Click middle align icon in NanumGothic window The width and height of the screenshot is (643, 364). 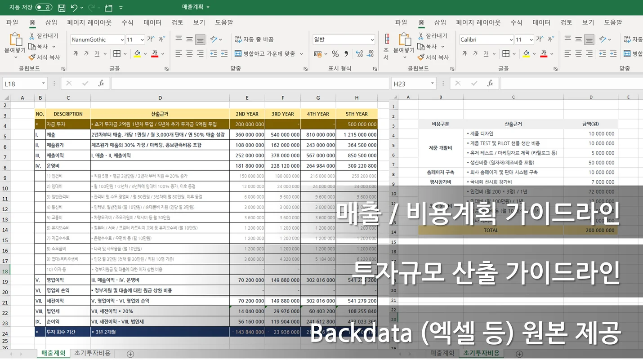[x=189, y=39]
